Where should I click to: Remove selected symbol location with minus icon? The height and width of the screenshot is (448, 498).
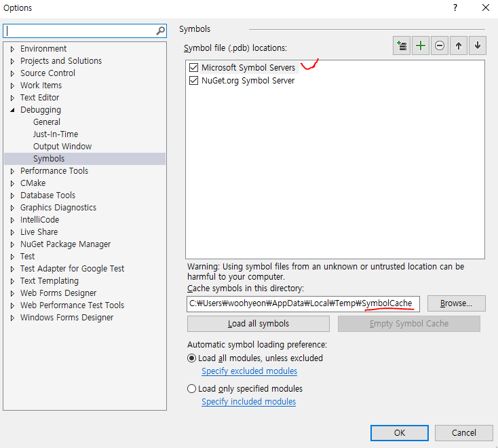pyautogui.click(x=440, y=45)
